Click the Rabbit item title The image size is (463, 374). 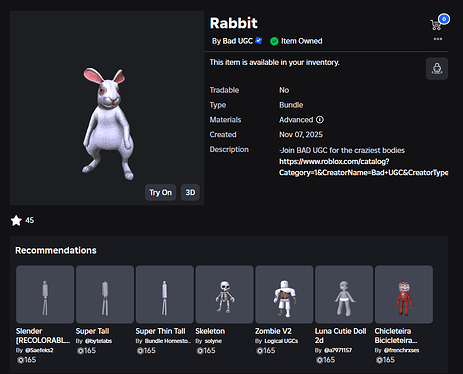click(x=234, y=23)
